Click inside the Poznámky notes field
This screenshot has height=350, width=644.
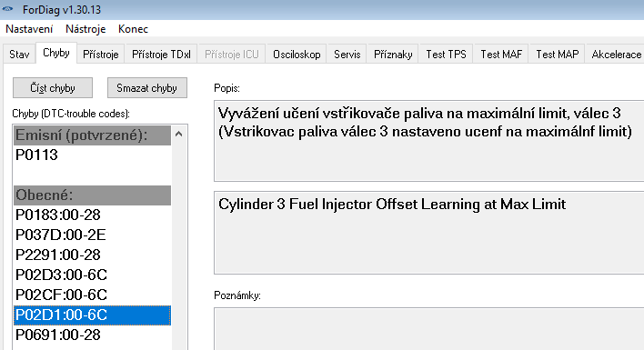pos(428,329)
